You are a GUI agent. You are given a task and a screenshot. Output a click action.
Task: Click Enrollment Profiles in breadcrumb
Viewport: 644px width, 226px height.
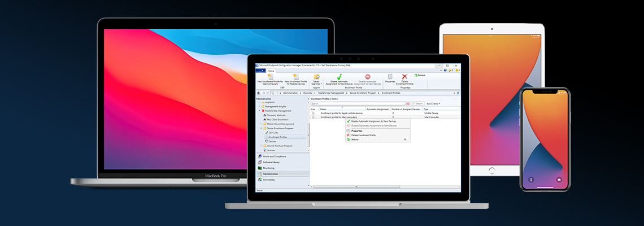tap(390, 93)
